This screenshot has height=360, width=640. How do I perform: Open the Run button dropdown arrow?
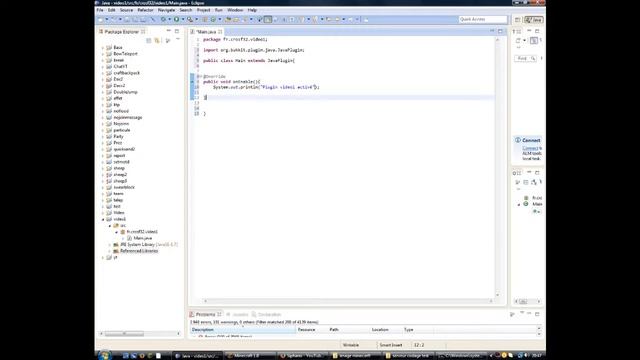click(x=182, y=19)
